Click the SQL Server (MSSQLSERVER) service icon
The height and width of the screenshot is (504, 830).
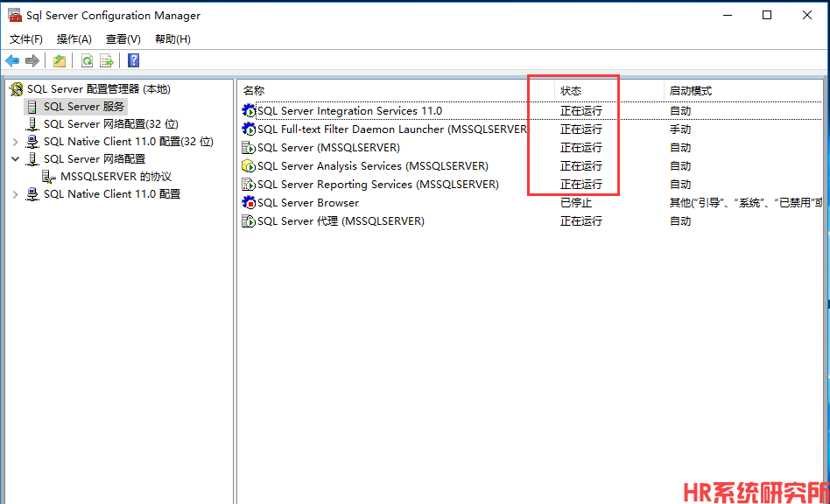[x=249, y=148]
